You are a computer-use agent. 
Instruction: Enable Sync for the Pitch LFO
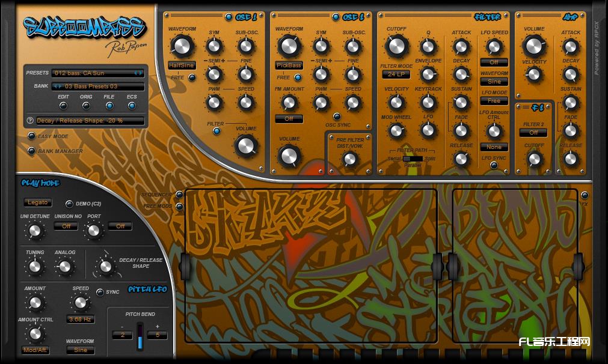point(99,291)
